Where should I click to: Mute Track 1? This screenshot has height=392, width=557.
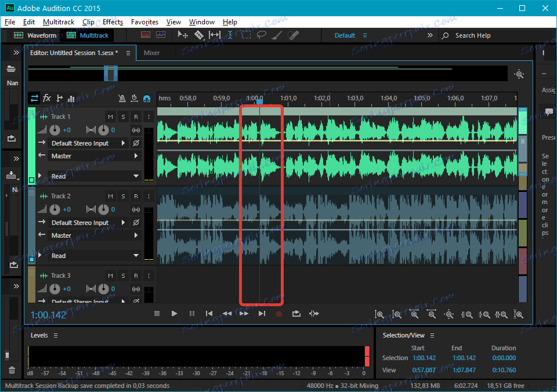[x=110, y=117]
